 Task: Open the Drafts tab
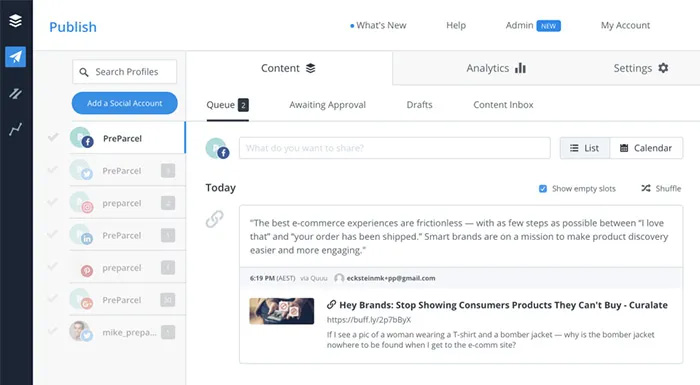419,105
